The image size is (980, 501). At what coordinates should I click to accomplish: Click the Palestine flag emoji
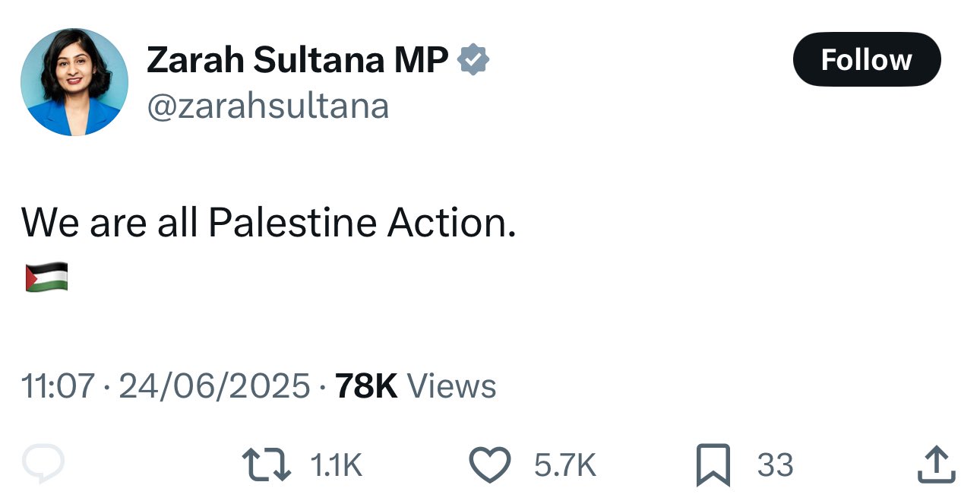tap(46, 277)
